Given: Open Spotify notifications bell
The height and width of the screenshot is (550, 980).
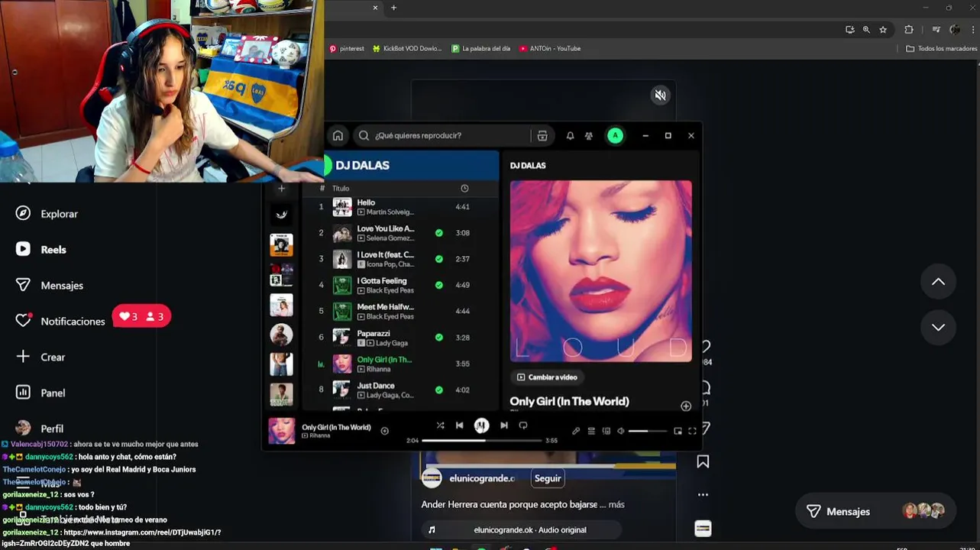Looking at the screenshot, I should pyautogui.click(x=570, y=136).
